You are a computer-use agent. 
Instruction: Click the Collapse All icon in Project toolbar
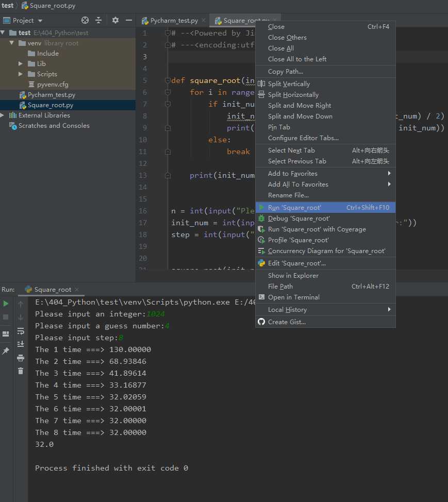point(98,21)
